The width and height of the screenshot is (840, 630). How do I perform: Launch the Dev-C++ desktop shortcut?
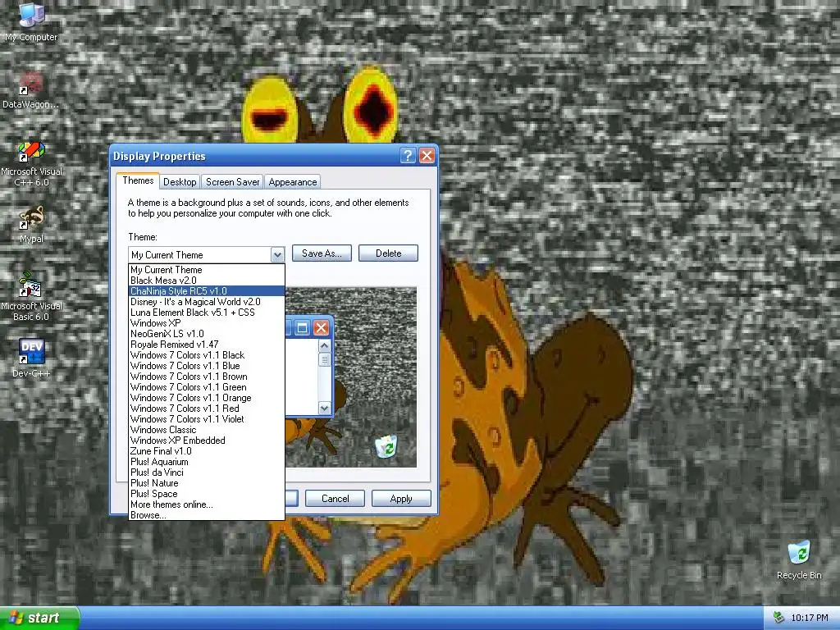click(31, 358)
